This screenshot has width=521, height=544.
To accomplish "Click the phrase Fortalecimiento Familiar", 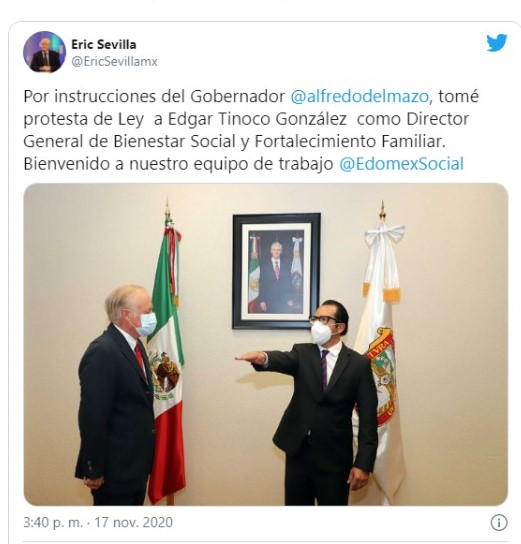I will tap(350, 142).
